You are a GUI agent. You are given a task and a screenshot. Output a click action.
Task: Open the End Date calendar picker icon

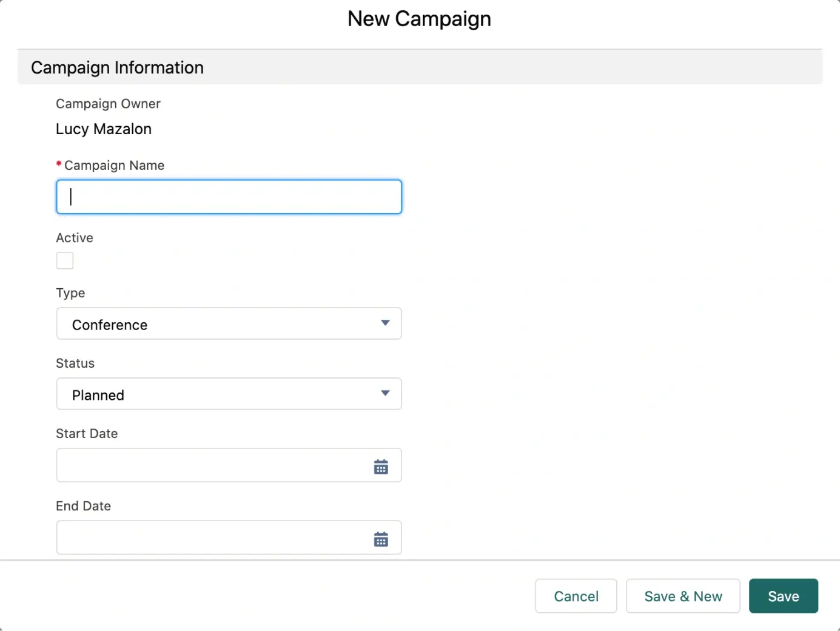click(x=381, y=539)
